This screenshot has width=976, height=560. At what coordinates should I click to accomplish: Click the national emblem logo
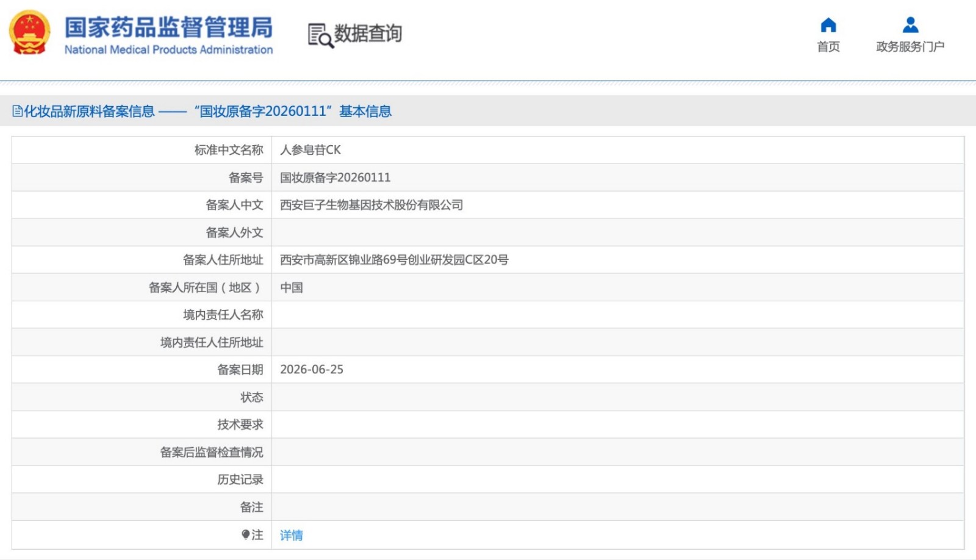(29, 32)
